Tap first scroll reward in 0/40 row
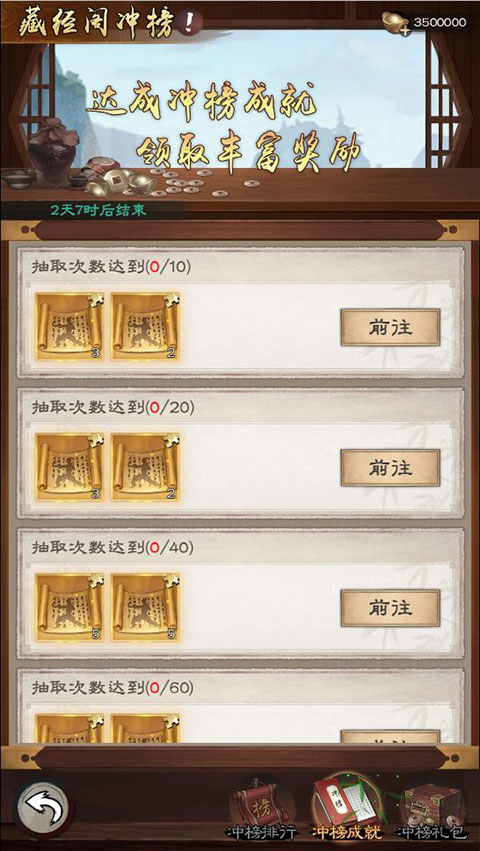Image resolution: width=480 pixels, height=851 pixels. [x=70, y=608]
